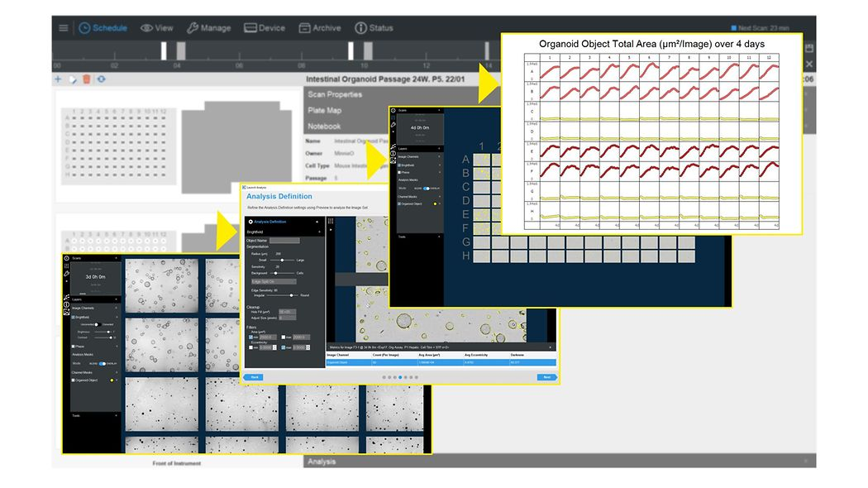This screenshot has height=488, width=868.
Task: Open the hamburger menu in top bar
Action: [64, 28]
